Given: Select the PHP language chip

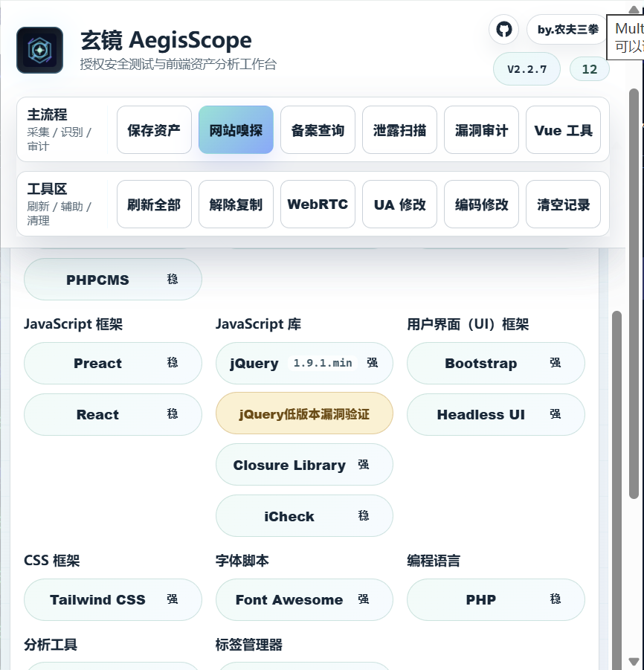Looking at the screenshot, I should click(x=496, y=599).
